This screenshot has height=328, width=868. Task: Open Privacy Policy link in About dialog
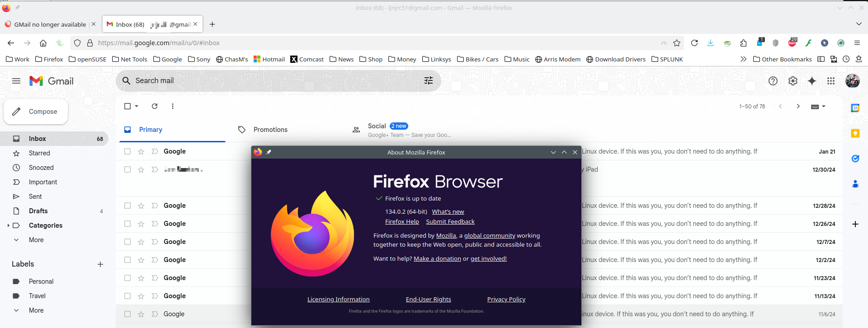506,299
